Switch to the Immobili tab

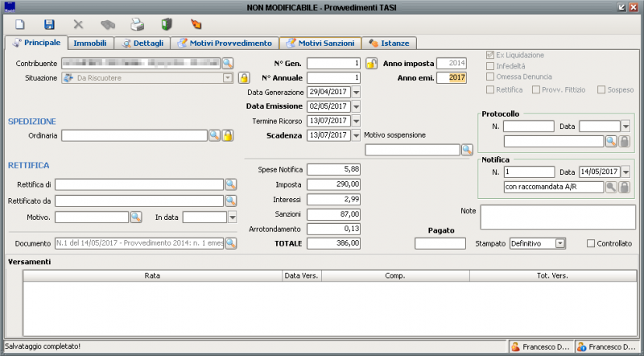89,43
